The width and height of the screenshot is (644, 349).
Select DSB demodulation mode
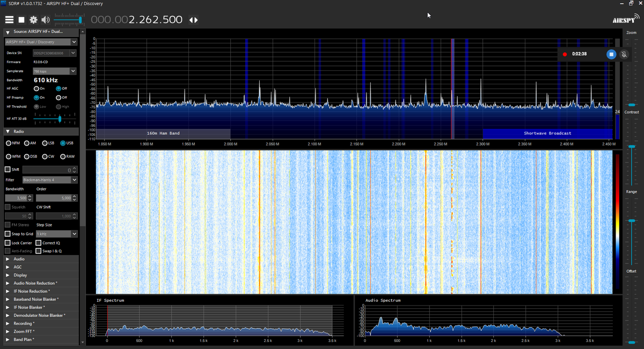(x=31, y=156)
